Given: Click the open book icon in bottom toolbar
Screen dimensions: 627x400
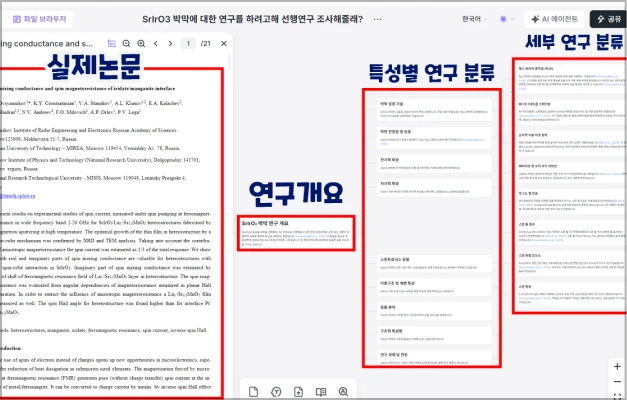Looking at the screenshot, I should (x=321, y=392).
